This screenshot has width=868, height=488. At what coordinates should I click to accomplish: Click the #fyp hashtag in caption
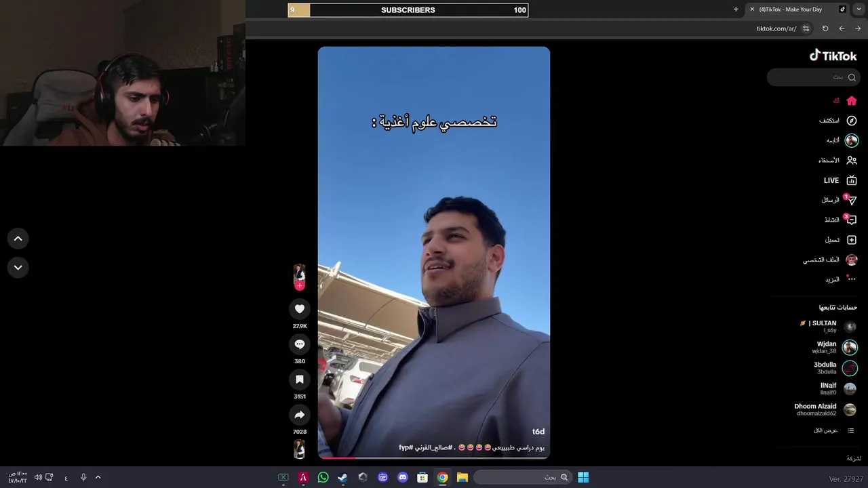point(406,448)
